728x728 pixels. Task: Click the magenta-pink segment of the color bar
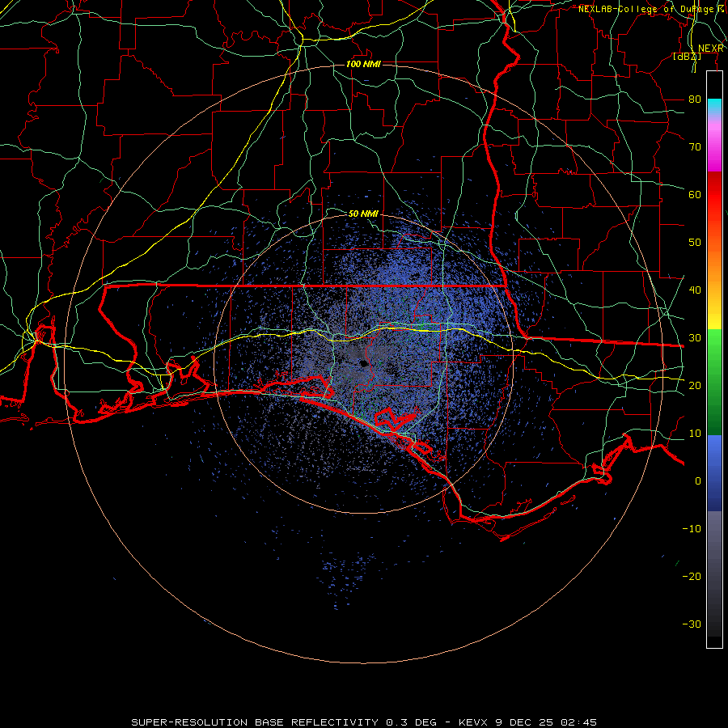[x=714, y=144]
